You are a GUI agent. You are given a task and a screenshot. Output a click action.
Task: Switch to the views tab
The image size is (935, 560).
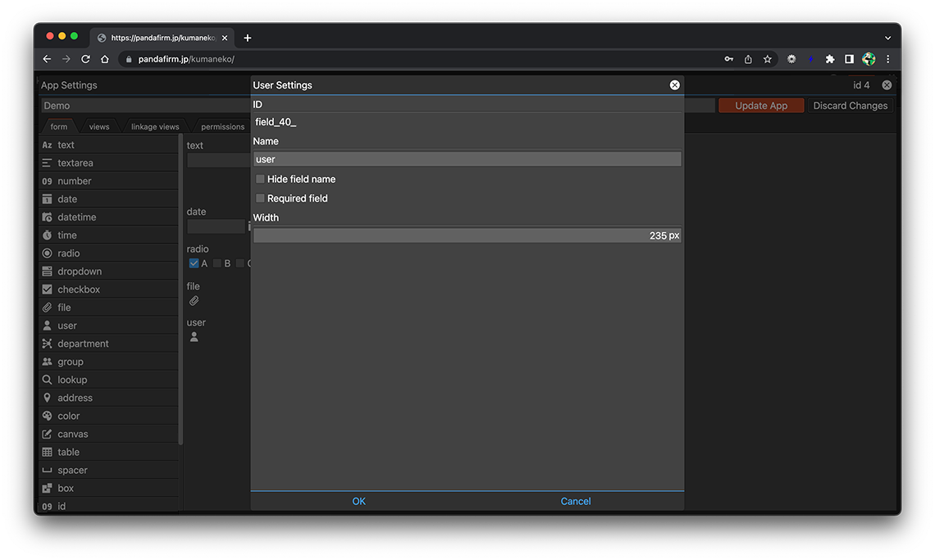pyautogui.click(x=99, y=127)
